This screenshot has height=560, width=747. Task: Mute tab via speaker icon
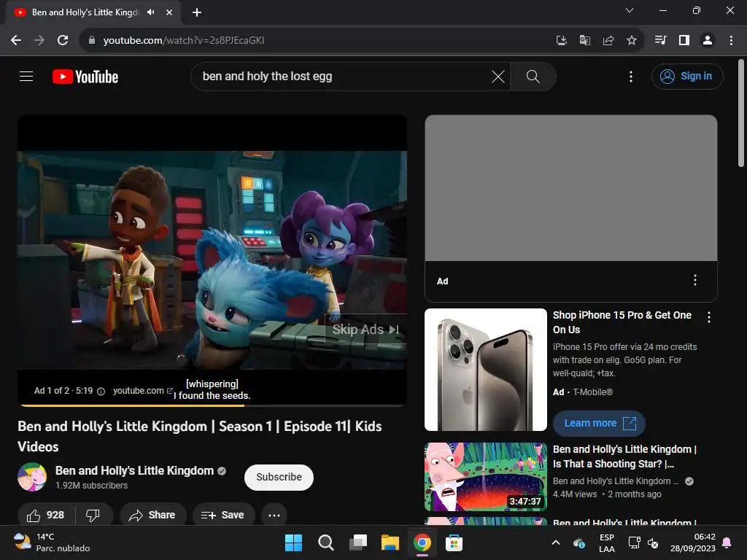151,12
